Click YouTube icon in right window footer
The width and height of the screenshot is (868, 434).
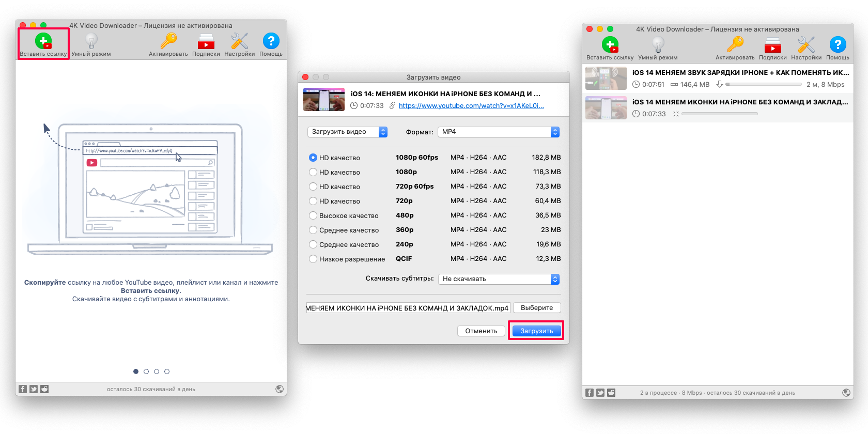(x=611, y=393)
